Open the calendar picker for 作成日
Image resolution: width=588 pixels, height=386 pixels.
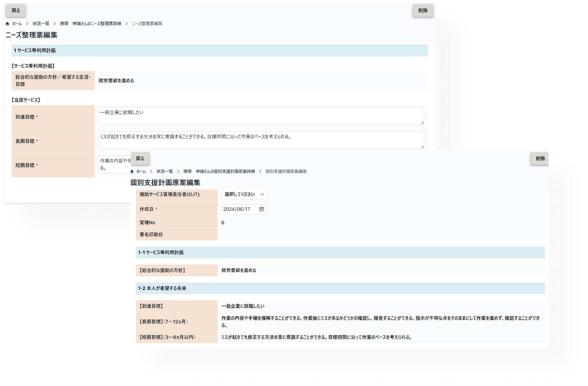click(262, 209)
